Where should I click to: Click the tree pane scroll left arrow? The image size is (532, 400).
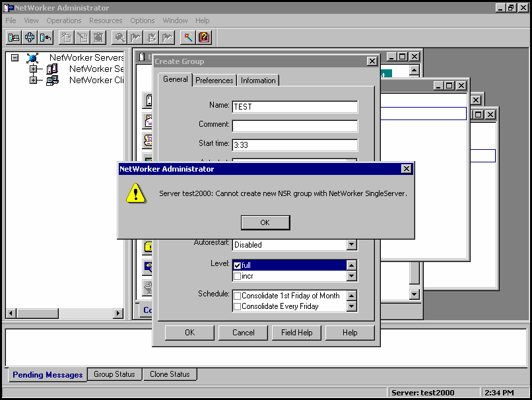click(x=11, y=313)
